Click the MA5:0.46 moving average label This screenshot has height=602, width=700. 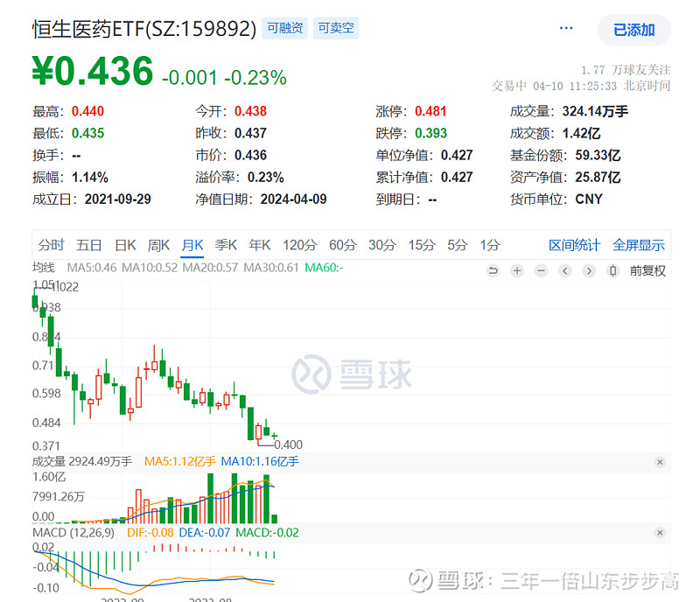point(92,268)
